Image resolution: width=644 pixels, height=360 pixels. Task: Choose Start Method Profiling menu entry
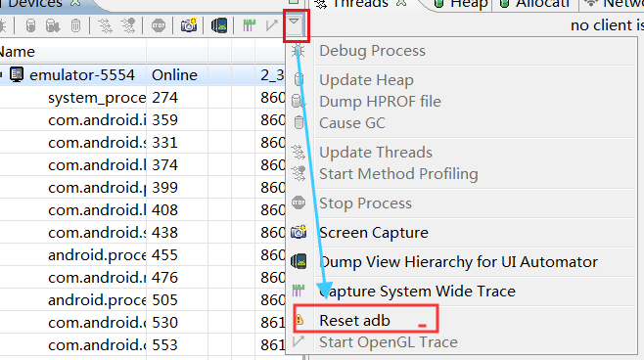tap(461, 173)
